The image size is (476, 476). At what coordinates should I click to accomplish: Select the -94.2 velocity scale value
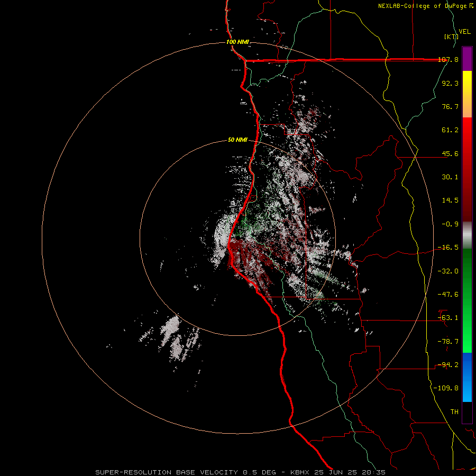pos(448,365)
